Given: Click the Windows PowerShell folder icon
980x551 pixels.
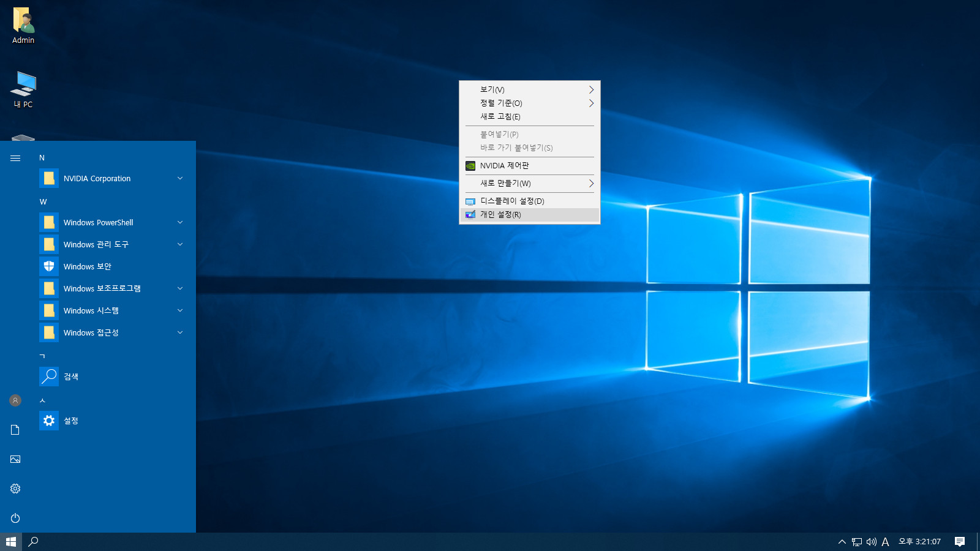Looking at the screenshot, I should [49, 222].
